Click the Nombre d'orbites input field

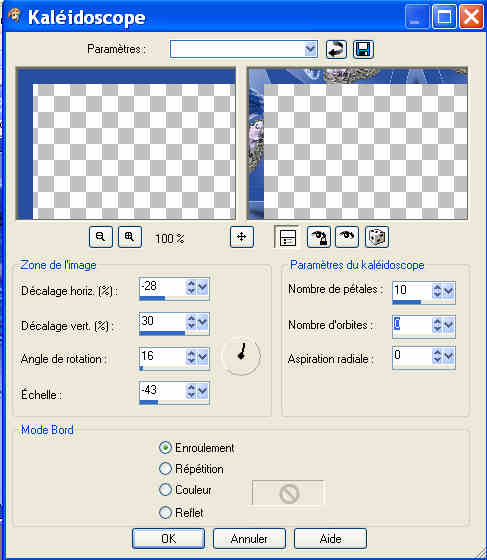point(412,325)
